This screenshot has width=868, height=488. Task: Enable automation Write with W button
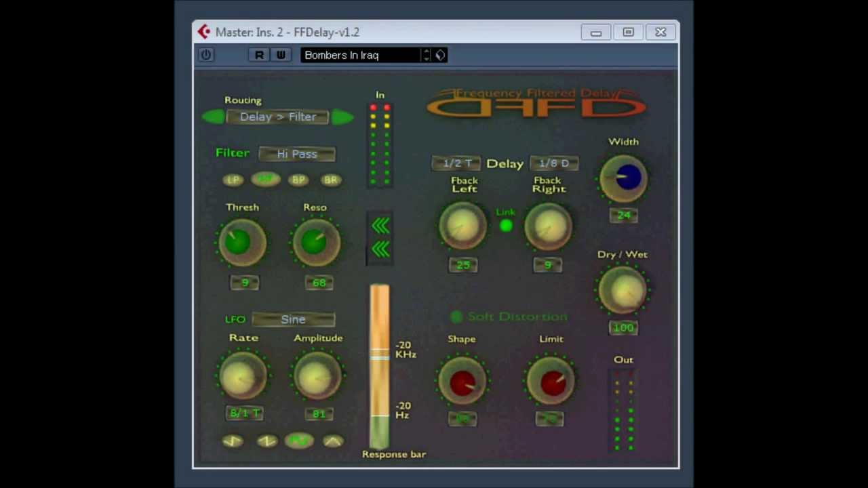pyautogui.click(x=280, y=55)
